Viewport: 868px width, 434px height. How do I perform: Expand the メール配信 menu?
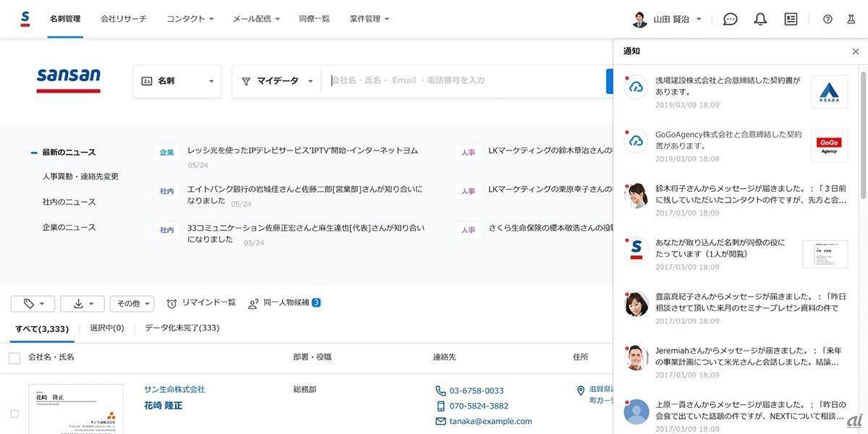pos(256,19)
